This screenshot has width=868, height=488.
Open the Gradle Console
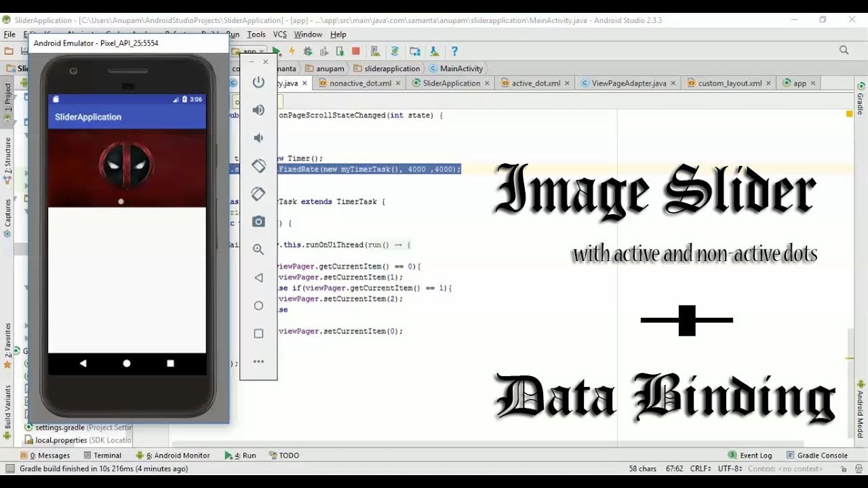(x=818, y=455)
